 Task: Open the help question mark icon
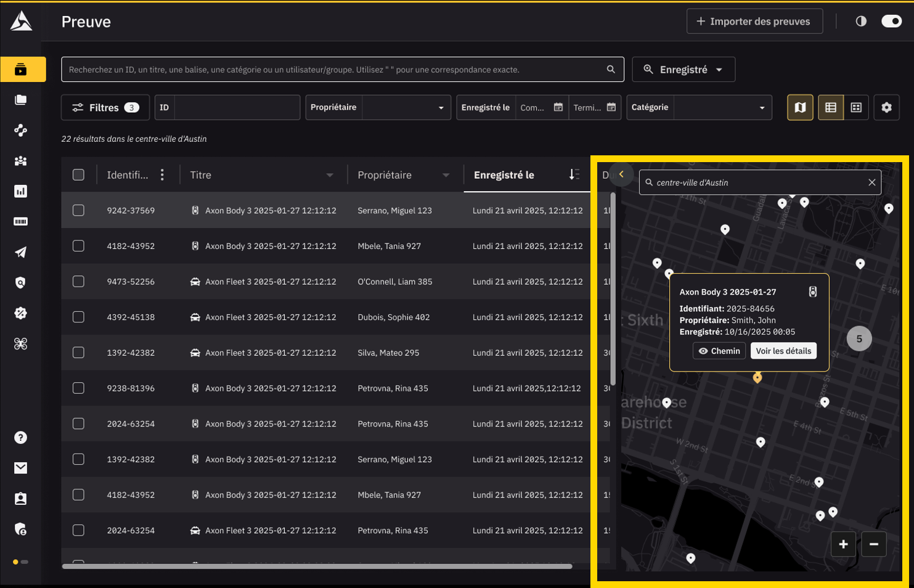point(20,438)
